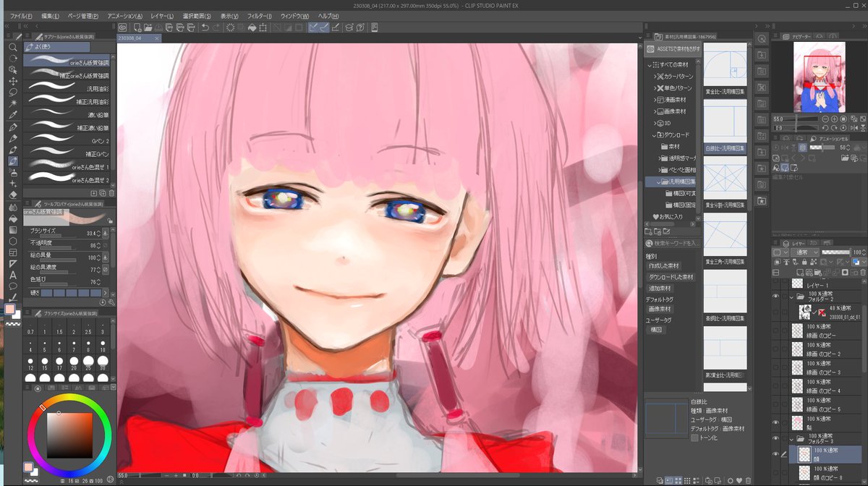Open the ウィンドウ(W) menu
This screenshot has height=486, width=868.
coord(294,16)
